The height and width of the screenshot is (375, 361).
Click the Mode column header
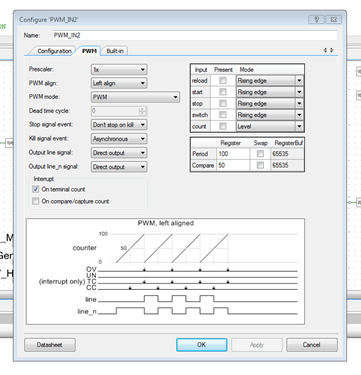(x=247, y=70)
